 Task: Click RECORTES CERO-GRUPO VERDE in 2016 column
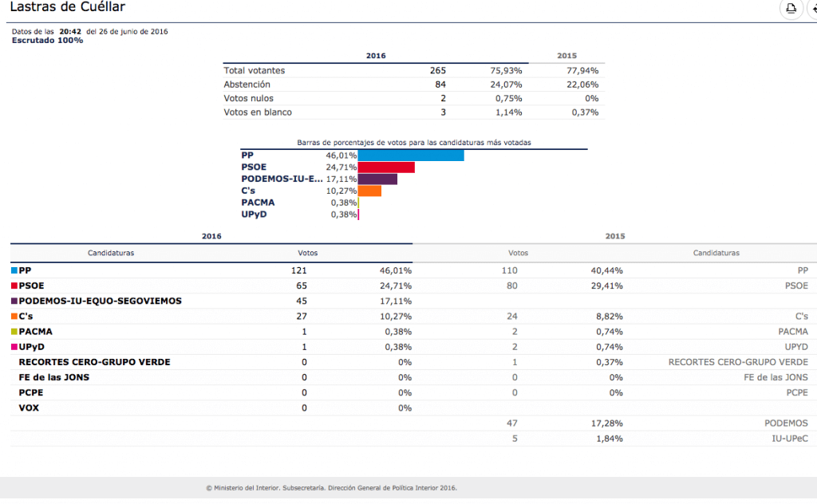pyautogui.click(x=94, y=362)
